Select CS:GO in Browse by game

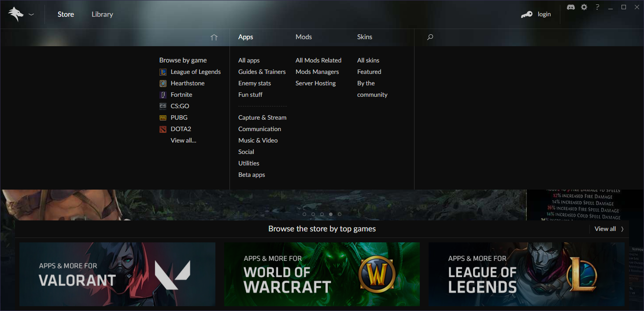tap(180, 106)
